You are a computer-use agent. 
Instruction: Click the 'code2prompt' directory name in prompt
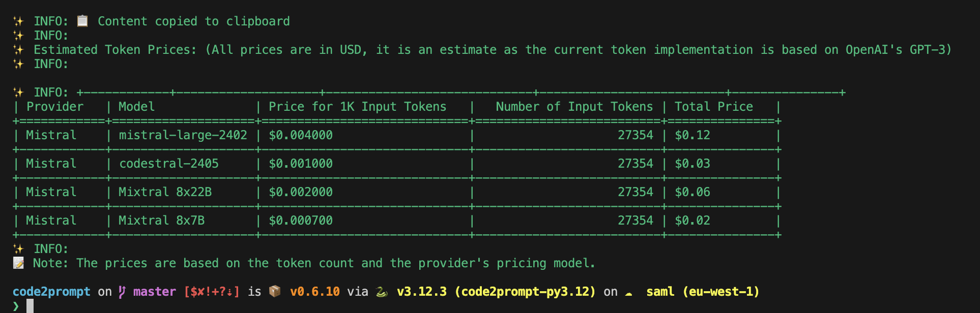51,292
